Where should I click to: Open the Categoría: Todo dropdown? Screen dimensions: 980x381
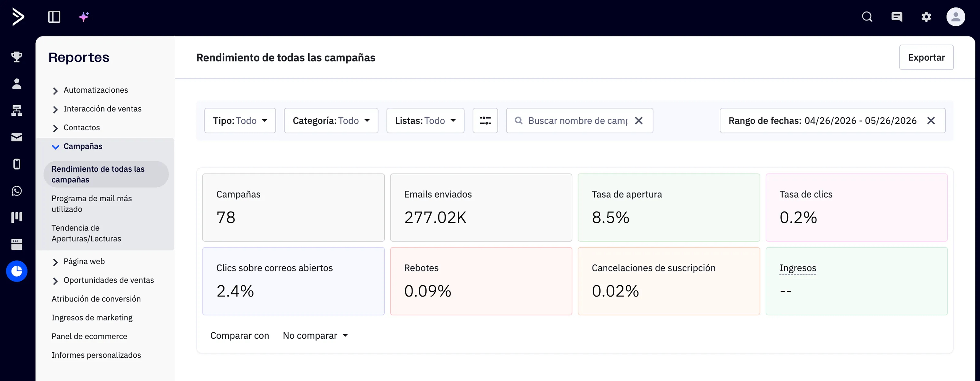click(x=331, y=121)
